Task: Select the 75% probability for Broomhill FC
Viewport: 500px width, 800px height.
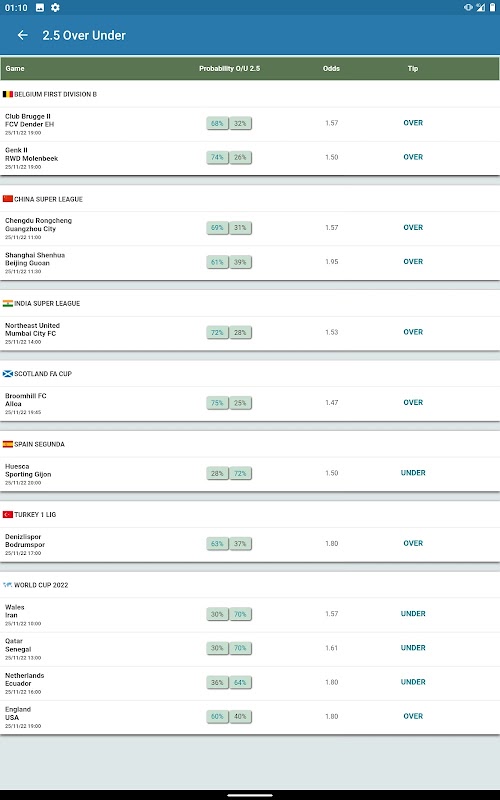Action: 217,403
